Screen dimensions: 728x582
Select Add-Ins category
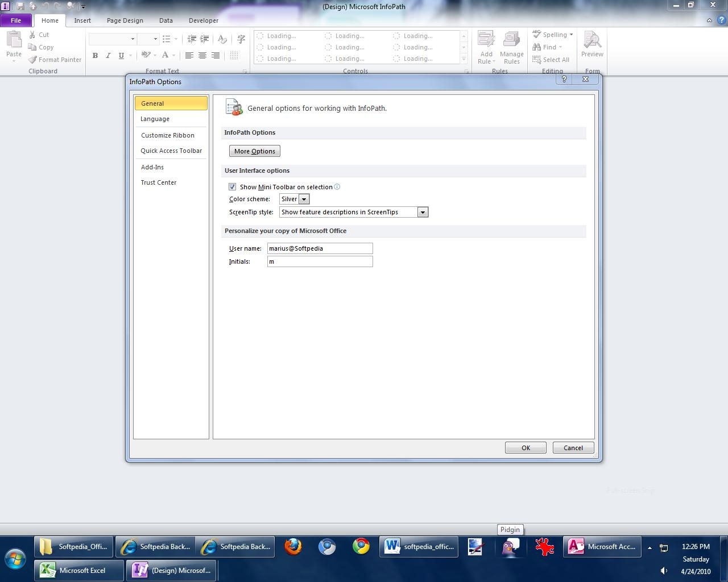point(171,167)
